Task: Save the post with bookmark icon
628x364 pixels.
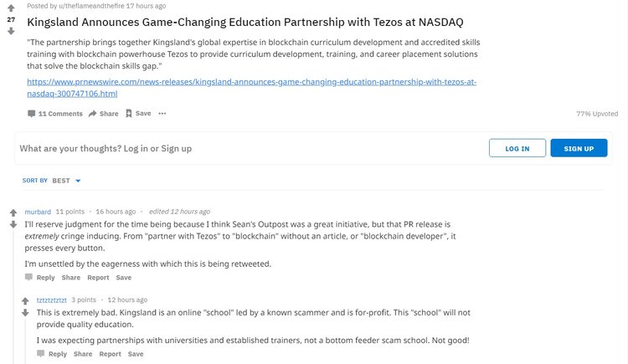Action: [138, 114]
